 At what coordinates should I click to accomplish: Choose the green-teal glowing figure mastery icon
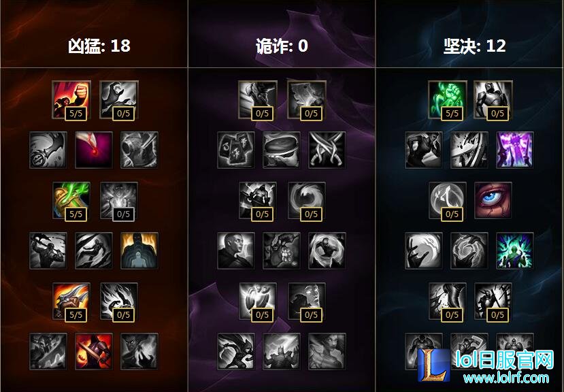click(x=515, y=250)
